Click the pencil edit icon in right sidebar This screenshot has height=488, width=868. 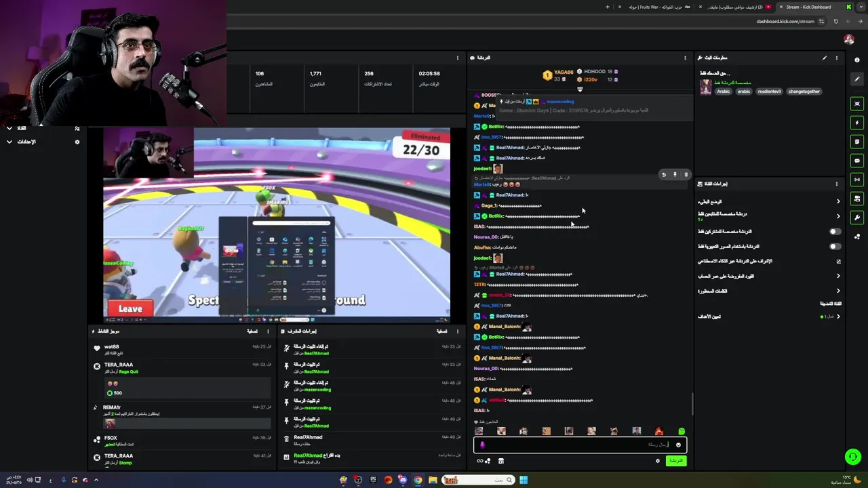coord(857,79)
